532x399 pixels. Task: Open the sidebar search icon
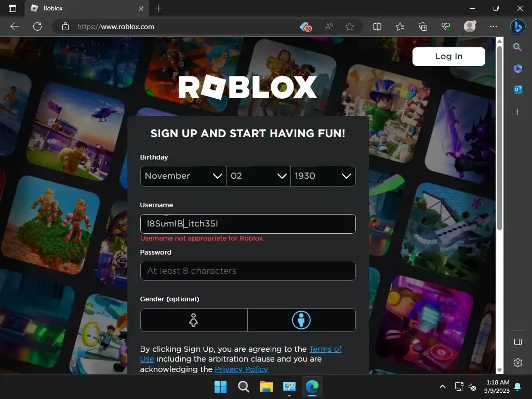pos(517,47)
